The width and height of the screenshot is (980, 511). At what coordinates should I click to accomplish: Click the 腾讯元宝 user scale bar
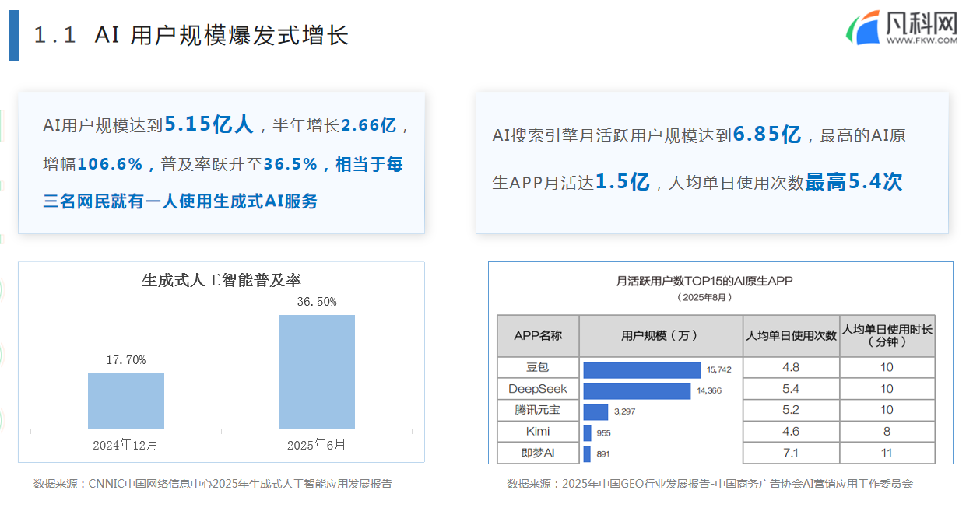(595, 411)
